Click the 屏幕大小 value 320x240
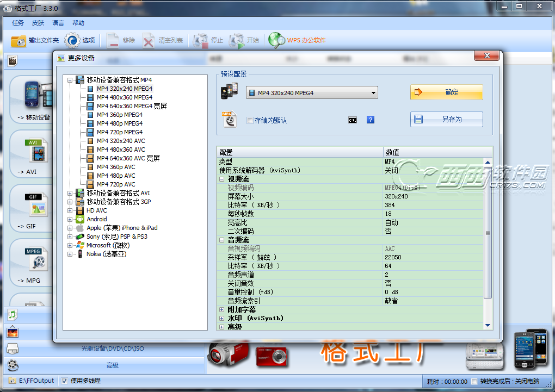 click(396, 196)
